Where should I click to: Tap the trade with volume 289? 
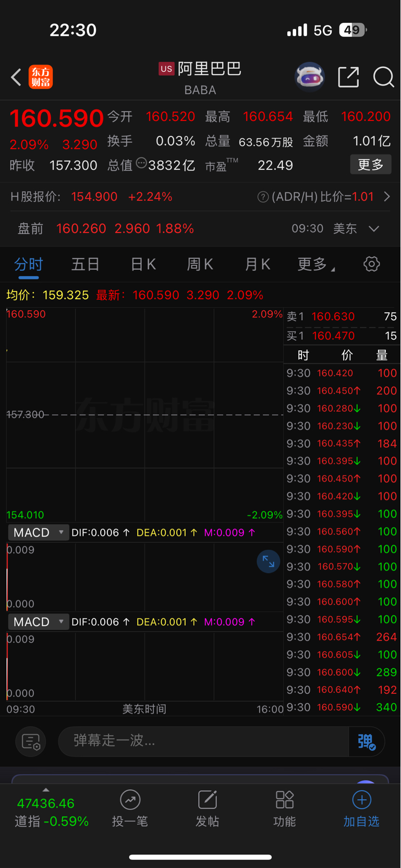click(342, 673)
